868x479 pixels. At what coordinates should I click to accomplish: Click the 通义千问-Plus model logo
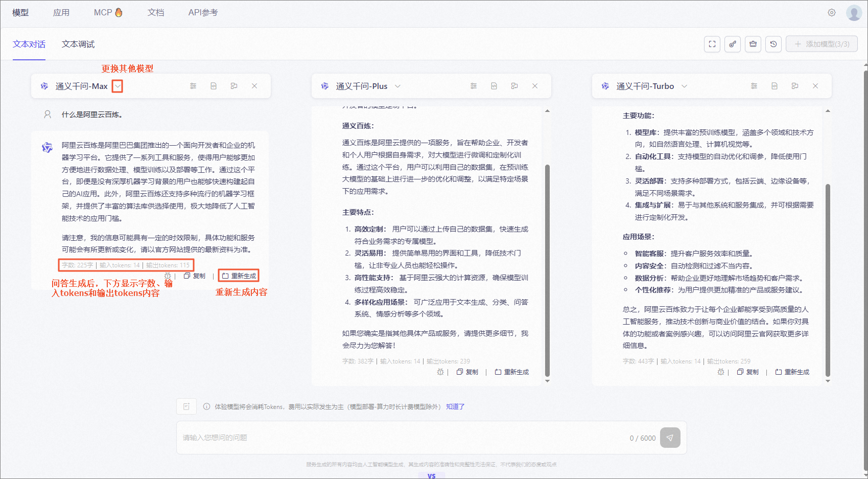coord(325,86)
